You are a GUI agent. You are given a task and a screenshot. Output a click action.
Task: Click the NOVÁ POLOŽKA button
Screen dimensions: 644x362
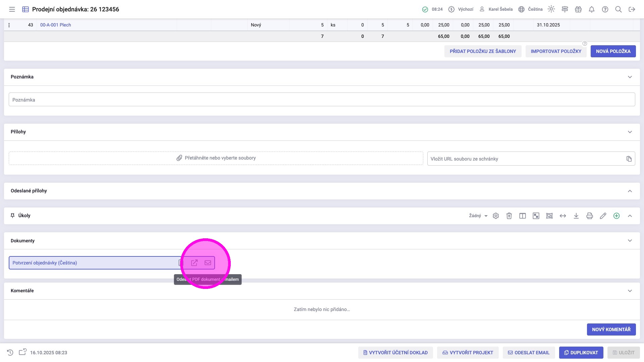tap(613, 51)
